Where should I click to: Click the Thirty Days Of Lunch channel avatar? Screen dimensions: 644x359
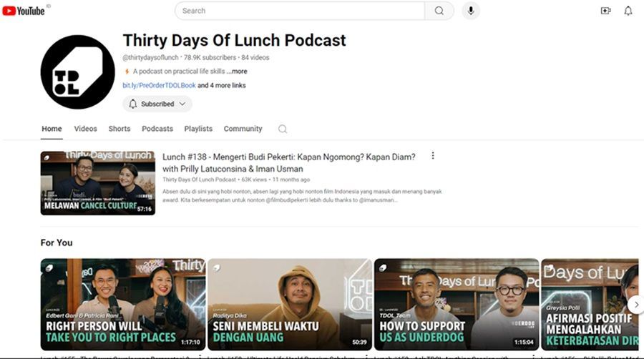point(77,72)
